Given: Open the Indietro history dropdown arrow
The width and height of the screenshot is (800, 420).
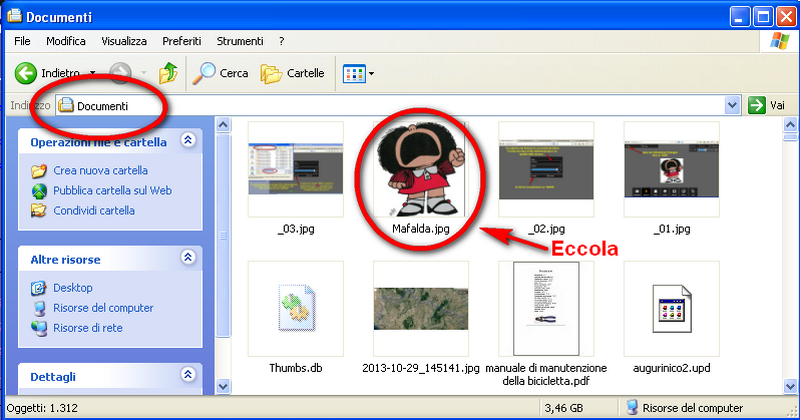Looking at the screenshot, I should click(x=93, y=73).
